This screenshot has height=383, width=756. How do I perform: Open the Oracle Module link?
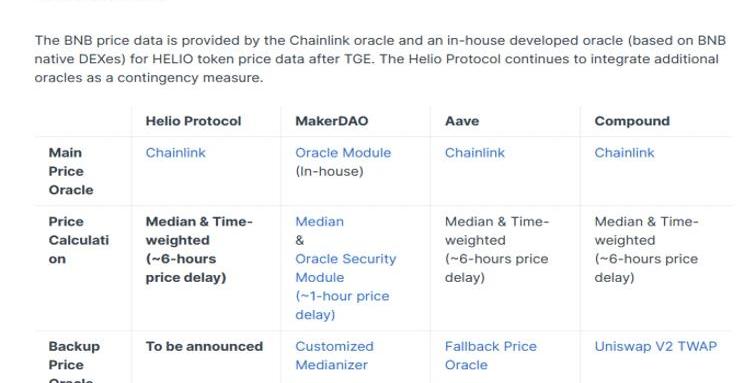click(343, 153)
